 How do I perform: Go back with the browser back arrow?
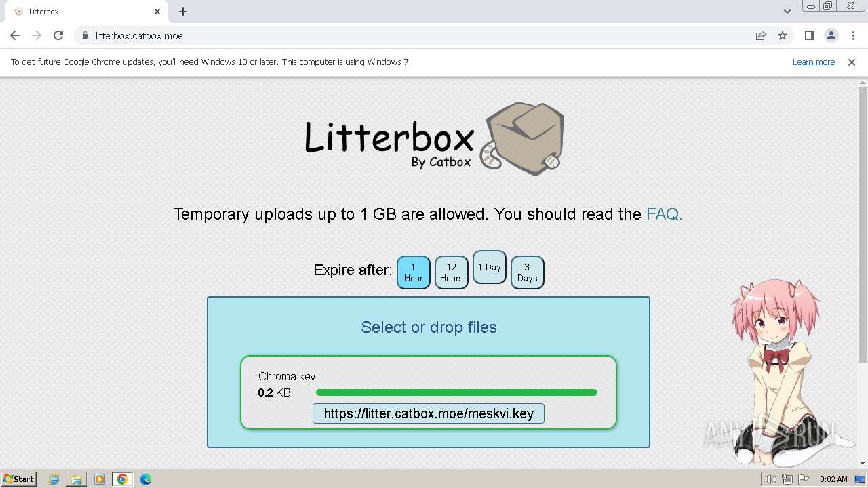click(15, 35)
